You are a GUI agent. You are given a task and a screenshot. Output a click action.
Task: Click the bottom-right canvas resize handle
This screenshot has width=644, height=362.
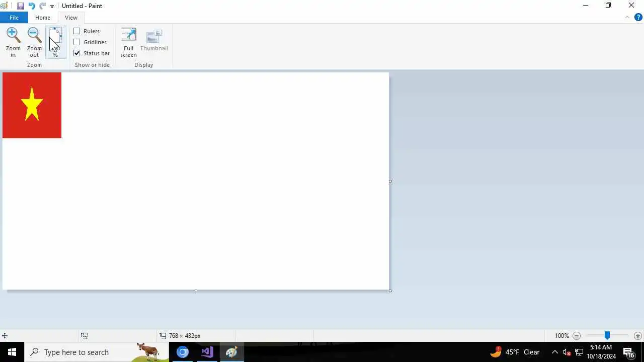[x=390, y=291]
